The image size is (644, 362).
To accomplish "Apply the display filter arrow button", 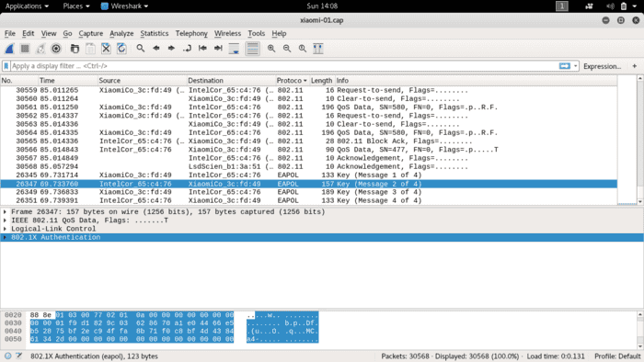I will [x=565, y=66].
